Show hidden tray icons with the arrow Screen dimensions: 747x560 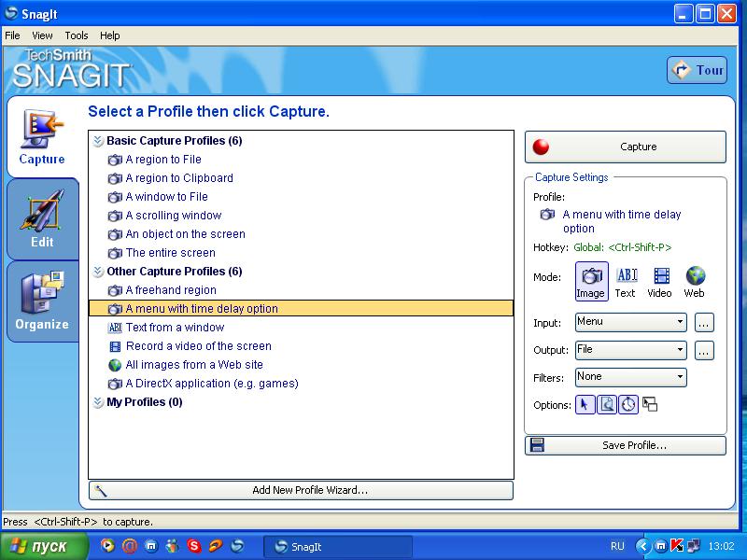(x=642, y=546)
